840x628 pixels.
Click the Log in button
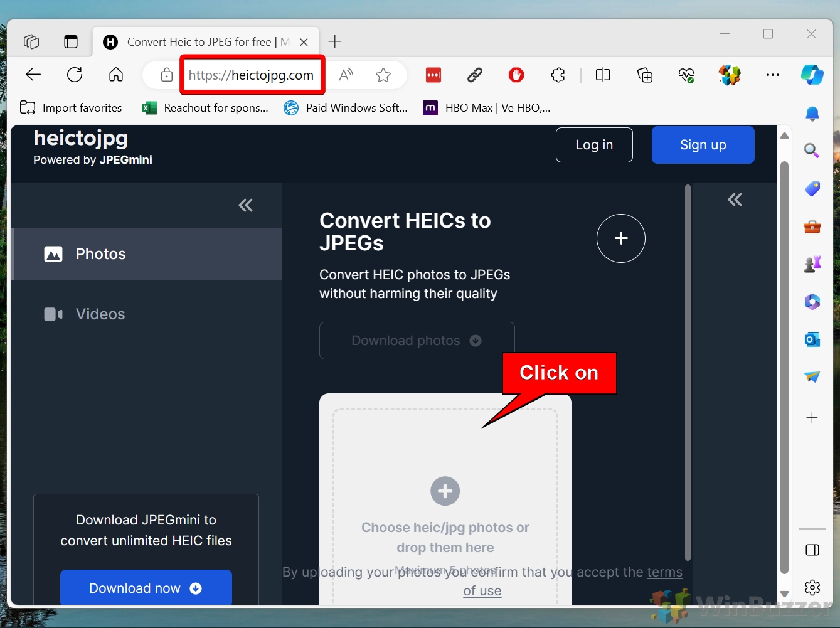(594, 145)
